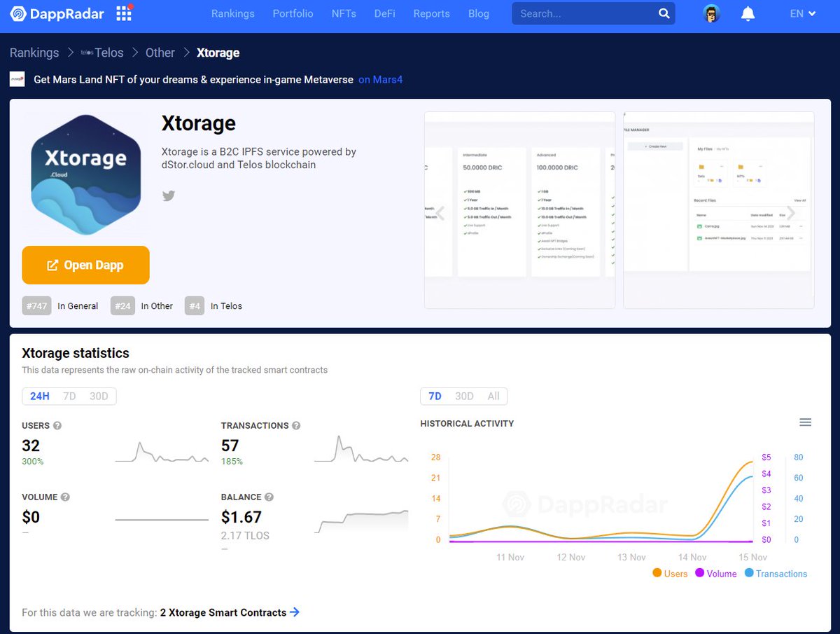Open the Rankings nav menu
The height and width of the screenshot is (634, 840).
233,13
